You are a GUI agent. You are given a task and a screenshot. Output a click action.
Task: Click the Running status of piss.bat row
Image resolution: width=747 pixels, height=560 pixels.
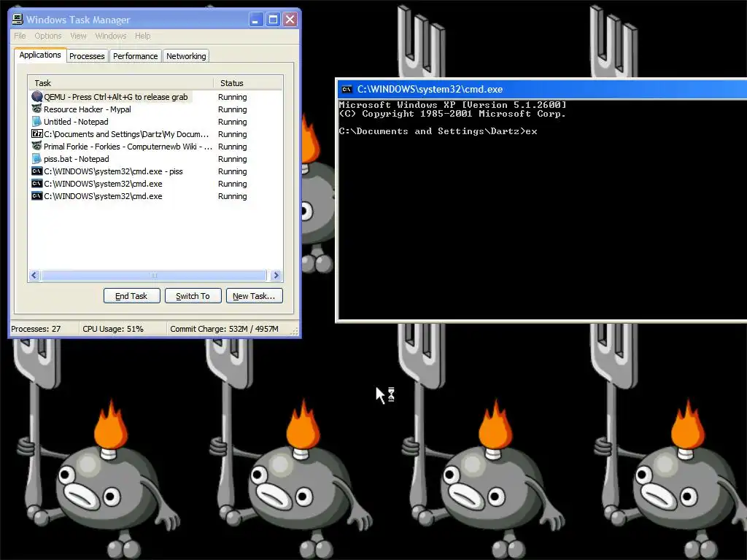coord(233,158)
